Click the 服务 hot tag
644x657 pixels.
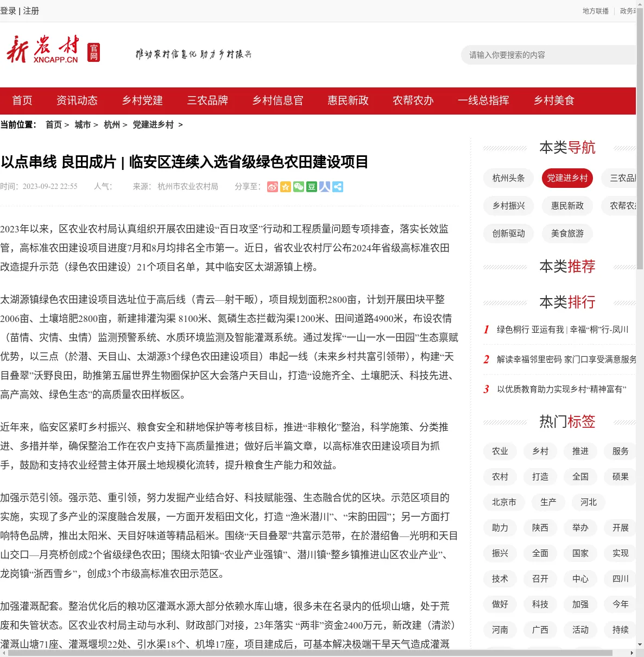(x=621, y=451)
